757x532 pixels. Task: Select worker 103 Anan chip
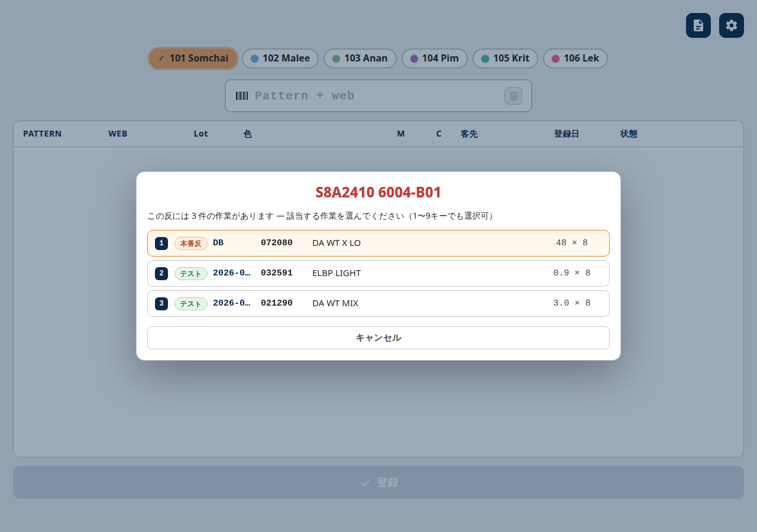[360, 59]
